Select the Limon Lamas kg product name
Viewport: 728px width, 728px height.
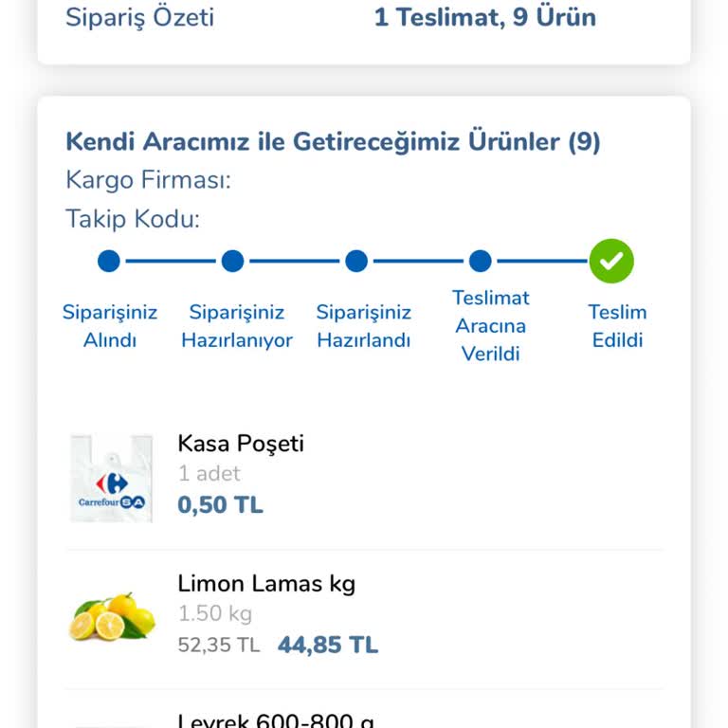[x=266, y=583]
